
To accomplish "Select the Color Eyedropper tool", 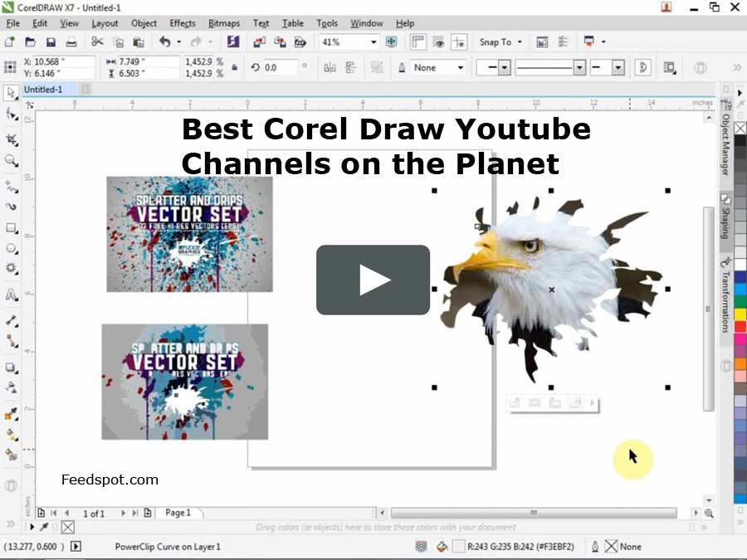I will 11,414.
